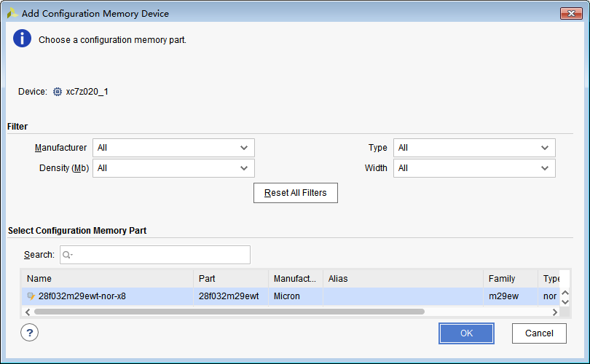Screen dimensions: 590x364
Task: Open the Width filter dropdown
Action: (x=474, y=168)
